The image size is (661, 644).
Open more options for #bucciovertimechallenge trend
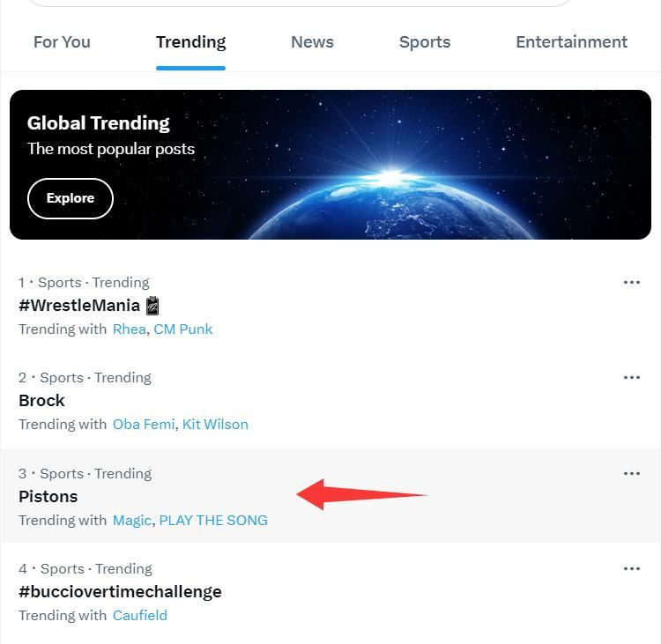coord(631,569)
